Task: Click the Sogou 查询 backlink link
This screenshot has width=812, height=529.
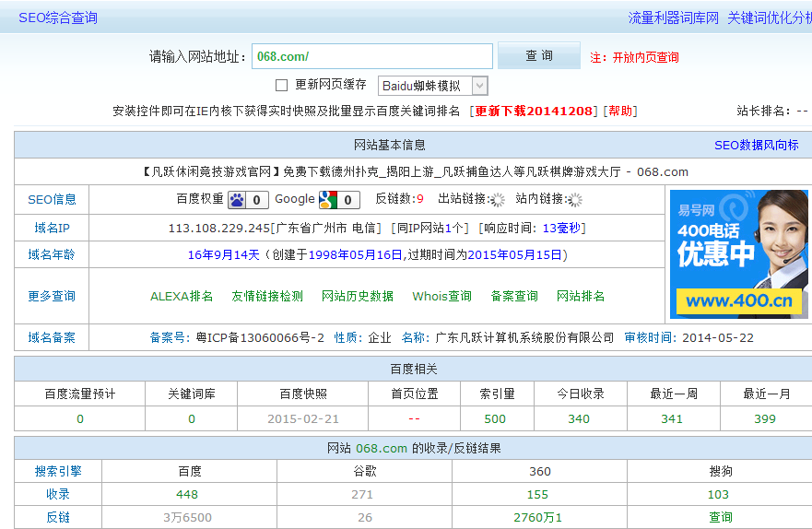Action: click(x=721, y=518)
